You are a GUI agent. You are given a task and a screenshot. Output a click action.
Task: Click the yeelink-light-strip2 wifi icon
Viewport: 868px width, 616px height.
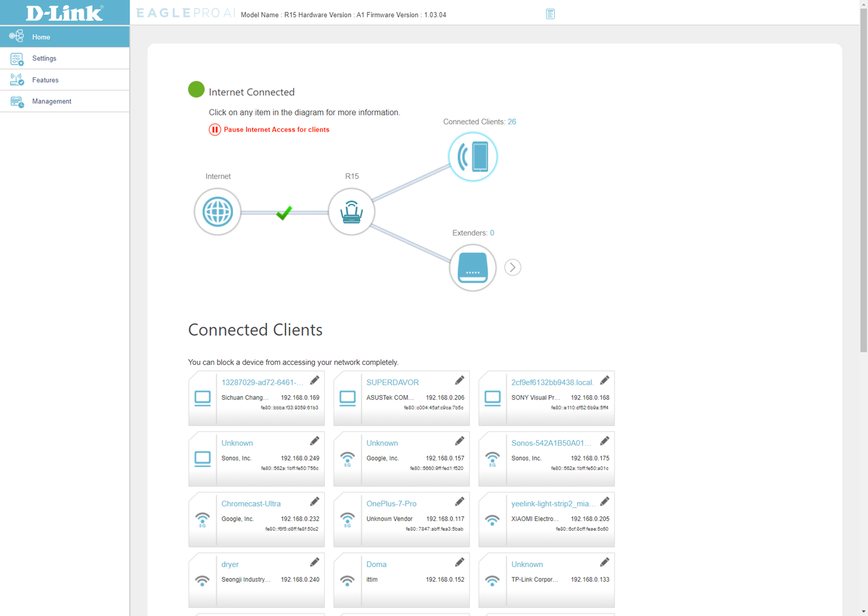coord(492,520)
